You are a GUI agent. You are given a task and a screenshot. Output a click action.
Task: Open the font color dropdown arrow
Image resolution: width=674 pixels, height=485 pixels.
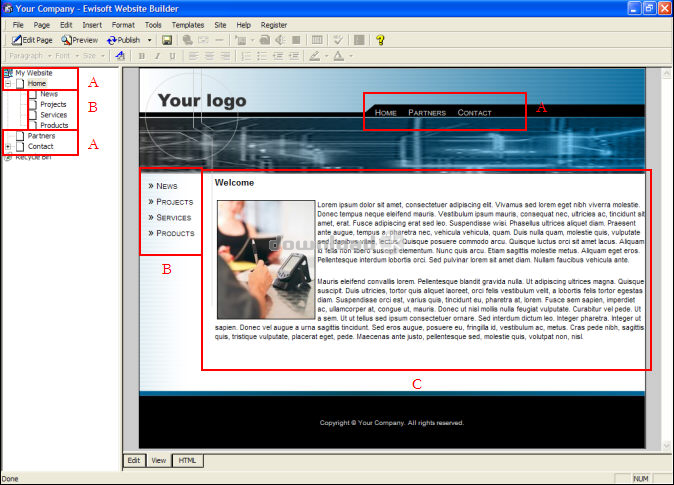(x=351, y=56)
